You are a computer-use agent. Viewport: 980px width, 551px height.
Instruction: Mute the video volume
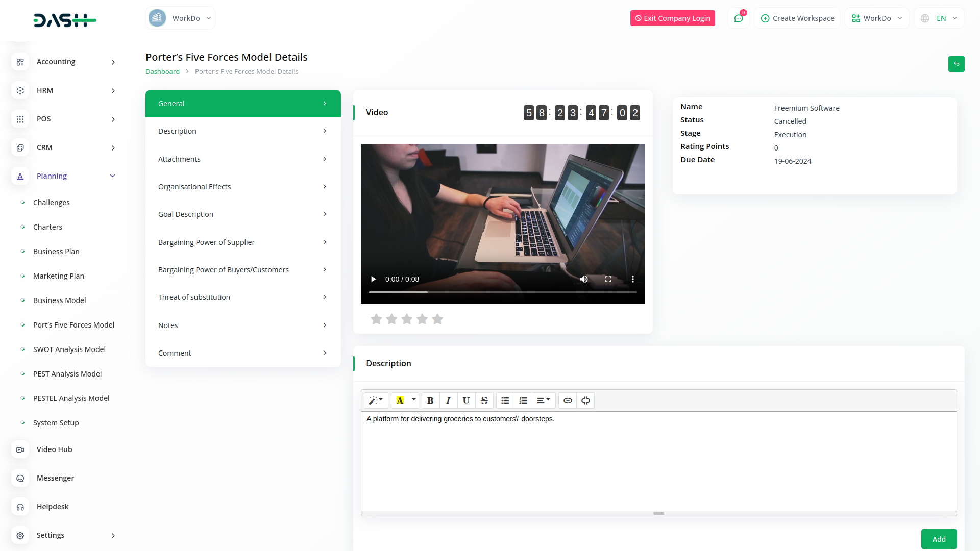pos(584,279)
